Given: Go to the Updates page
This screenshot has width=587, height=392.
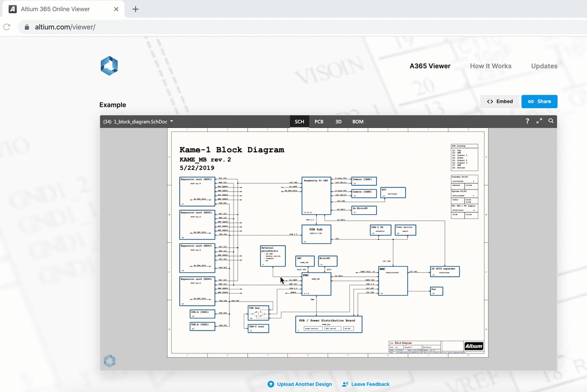Looking at the screenshot, I should click(544, 66).
